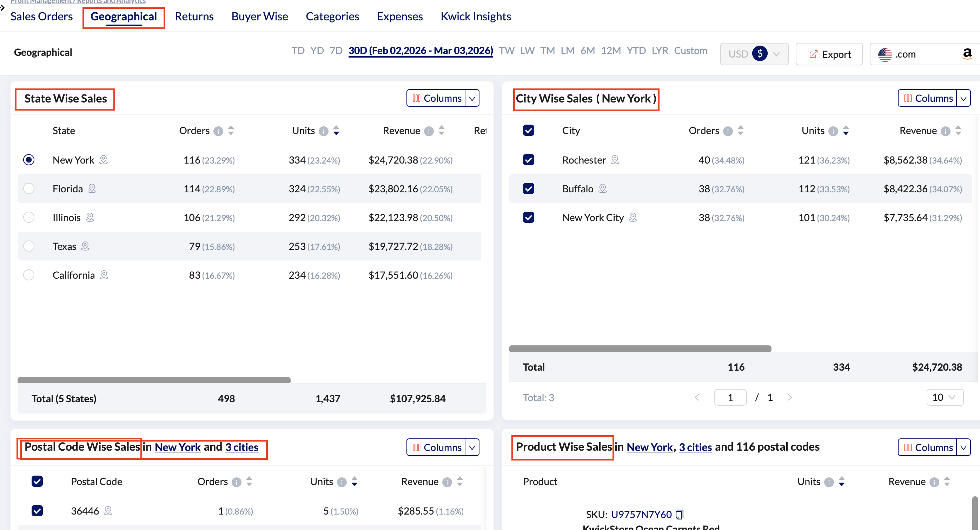
Task: Click location pin beside postal code 36446
Action: tap(108, 511)
